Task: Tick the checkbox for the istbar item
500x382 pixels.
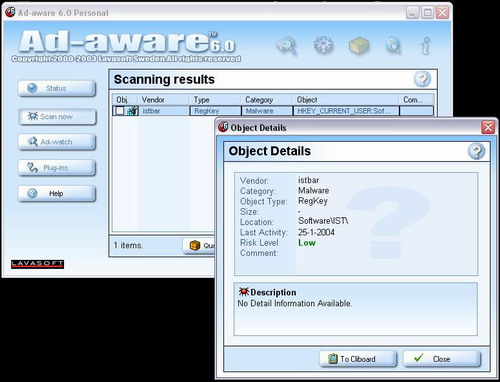Action: 119,111
